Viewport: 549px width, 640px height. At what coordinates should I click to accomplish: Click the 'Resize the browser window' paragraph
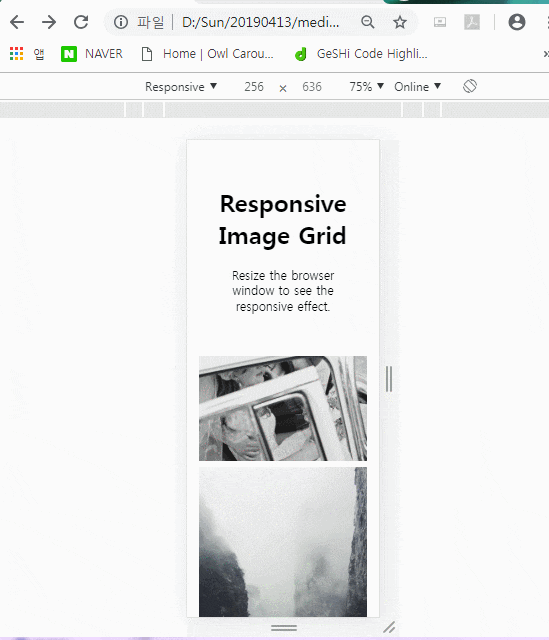283,291
